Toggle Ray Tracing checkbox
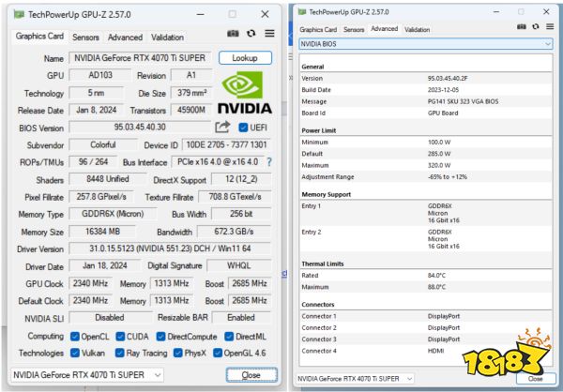The height and width of the screenshot is (392, 563). (x=119, y=353)
